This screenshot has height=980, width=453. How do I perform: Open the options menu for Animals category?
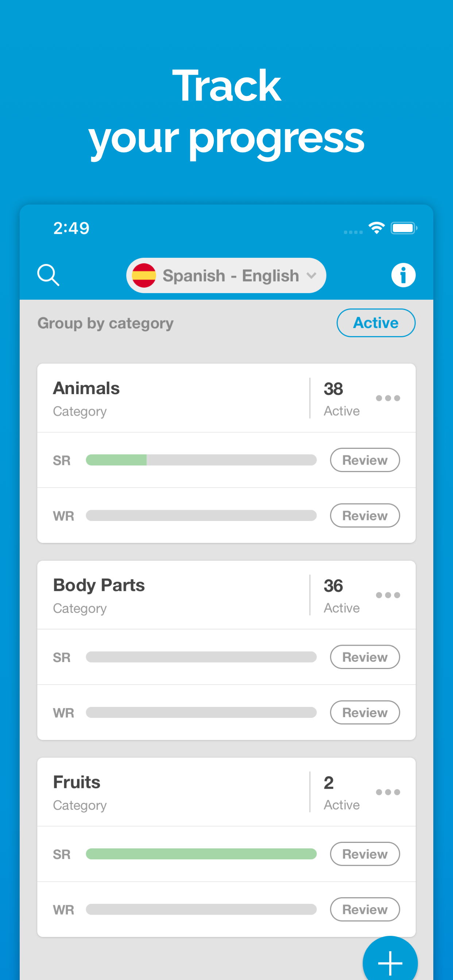point(388,398)
